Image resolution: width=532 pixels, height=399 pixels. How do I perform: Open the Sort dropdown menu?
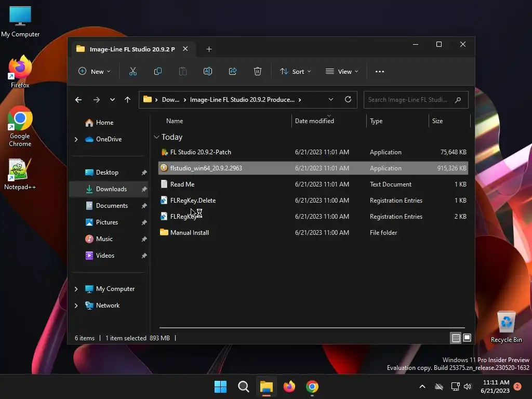[295, 72]
